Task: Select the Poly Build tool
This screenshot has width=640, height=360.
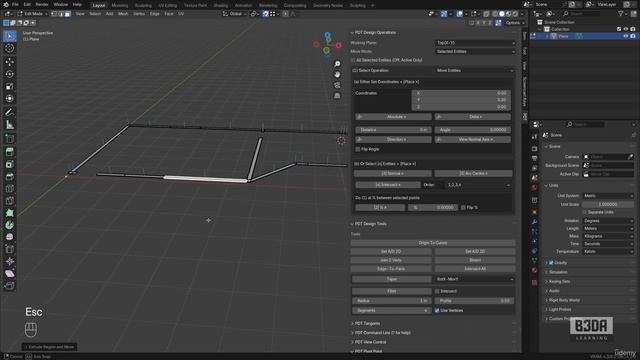Action: pos(9,213)
